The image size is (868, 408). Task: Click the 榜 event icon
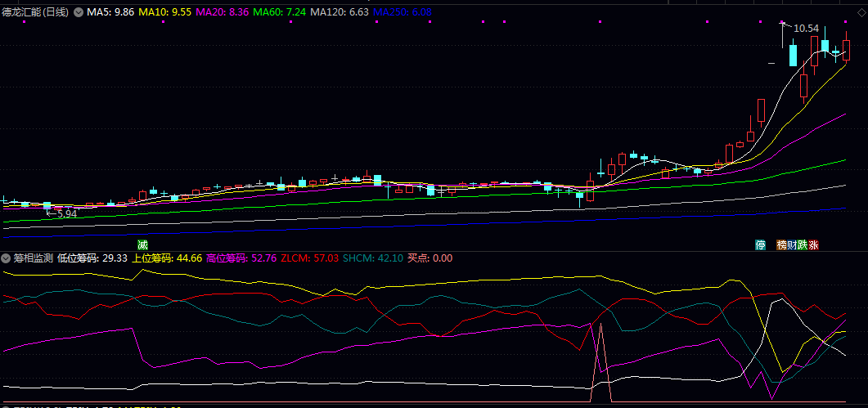781,244
